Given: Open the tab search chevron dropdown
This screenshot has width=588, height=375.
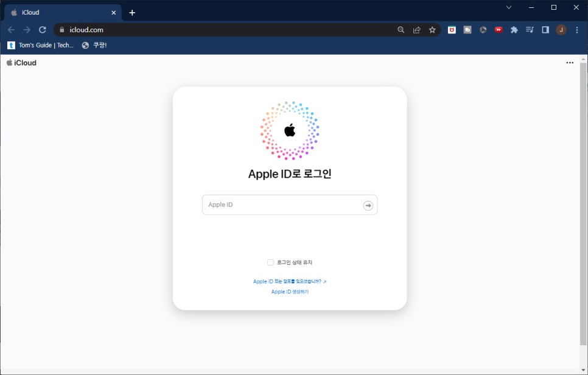Looking at the screenshot, I should pyautogui.click(x=509, y=7).
